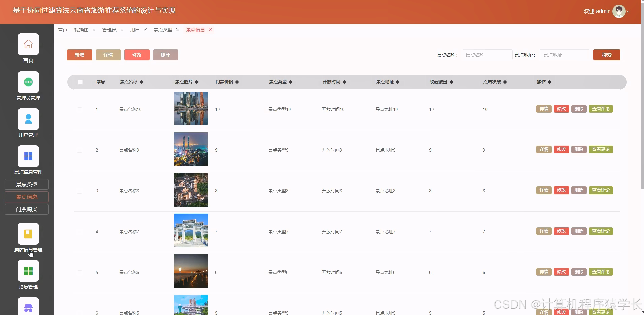644x315 pixels.
Task: Sort by 开放时间 column arrows
Action: [x=344, y=82]
